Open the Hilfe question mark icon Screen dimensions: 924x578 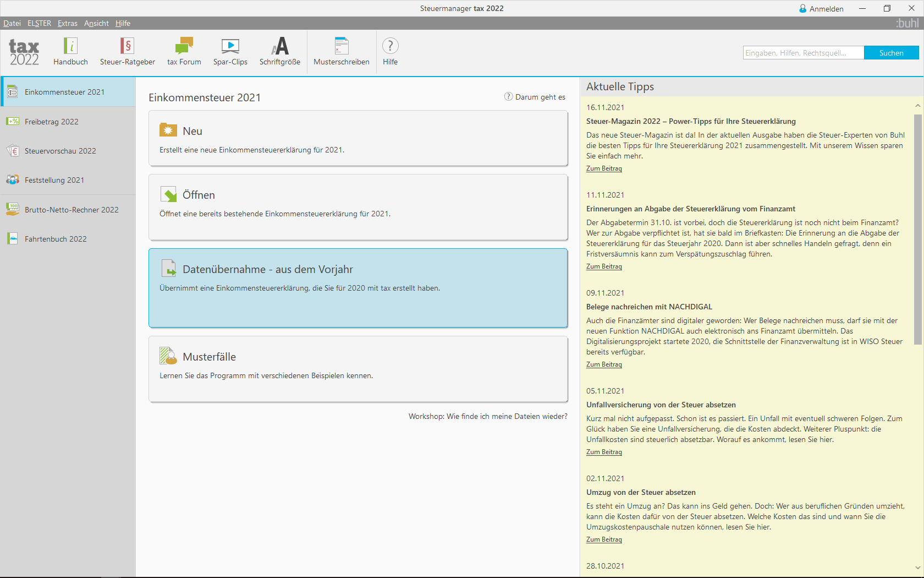pyautogui.click(x=390, y=46)
